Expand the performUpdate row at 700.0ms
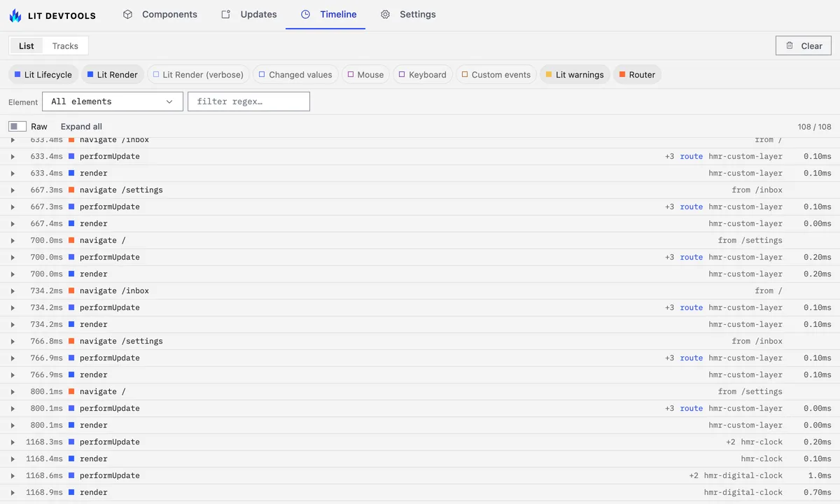 (13, 257)
